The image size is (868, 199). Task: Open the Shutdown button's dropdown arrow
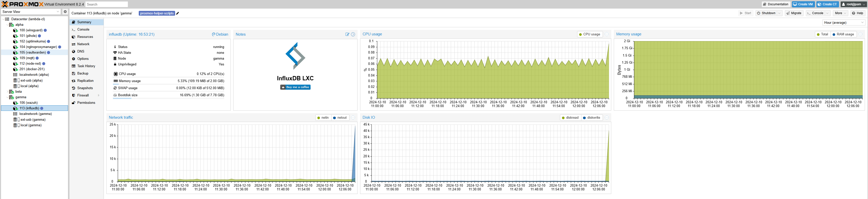(x=779, y=13)
